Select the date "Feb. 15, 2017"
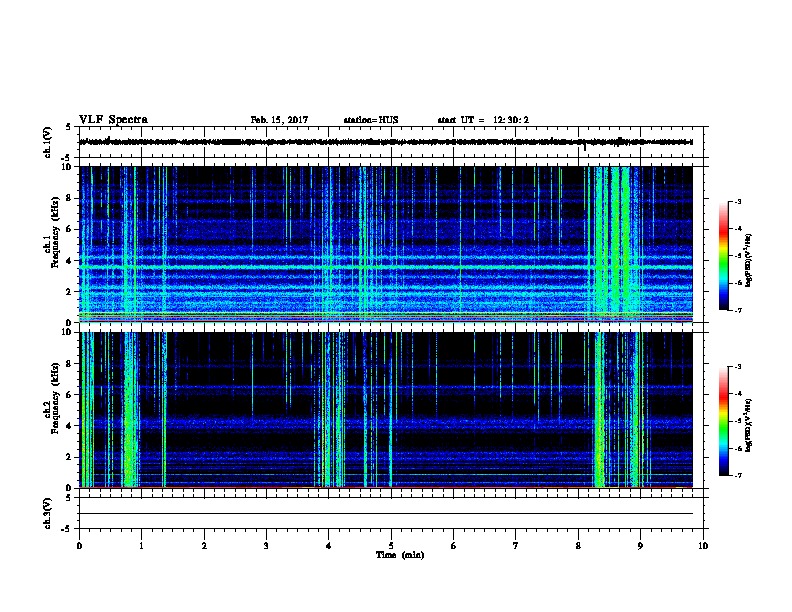This screenshot has height=612, width=792. (279, 120)
